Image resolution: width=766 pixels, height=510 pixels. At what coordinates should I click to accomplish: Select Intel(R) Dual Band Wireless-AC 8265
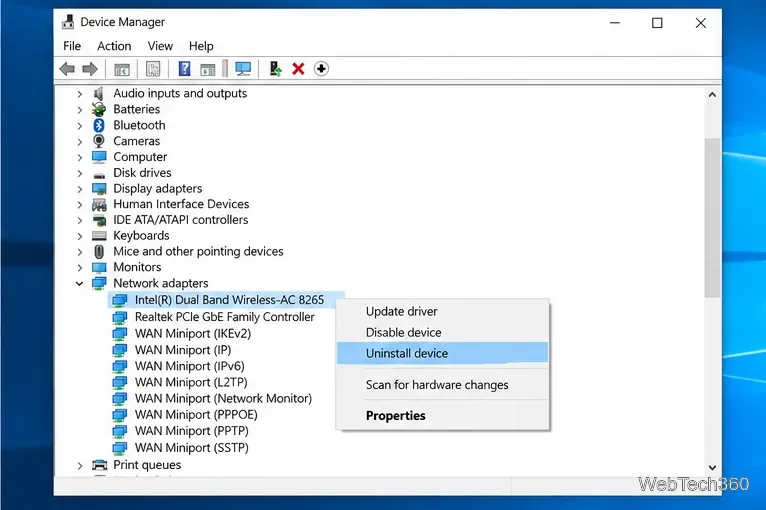229,300
